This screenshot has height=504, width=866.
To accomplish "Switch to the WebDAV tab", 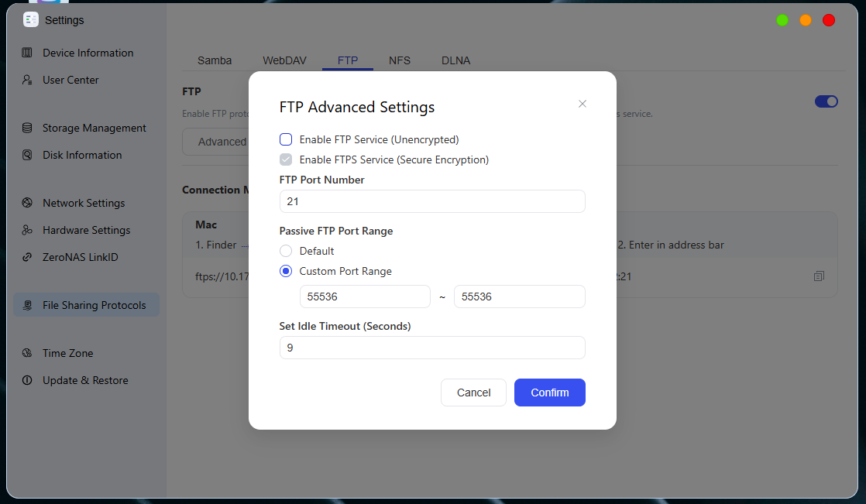I will point(284,60).
